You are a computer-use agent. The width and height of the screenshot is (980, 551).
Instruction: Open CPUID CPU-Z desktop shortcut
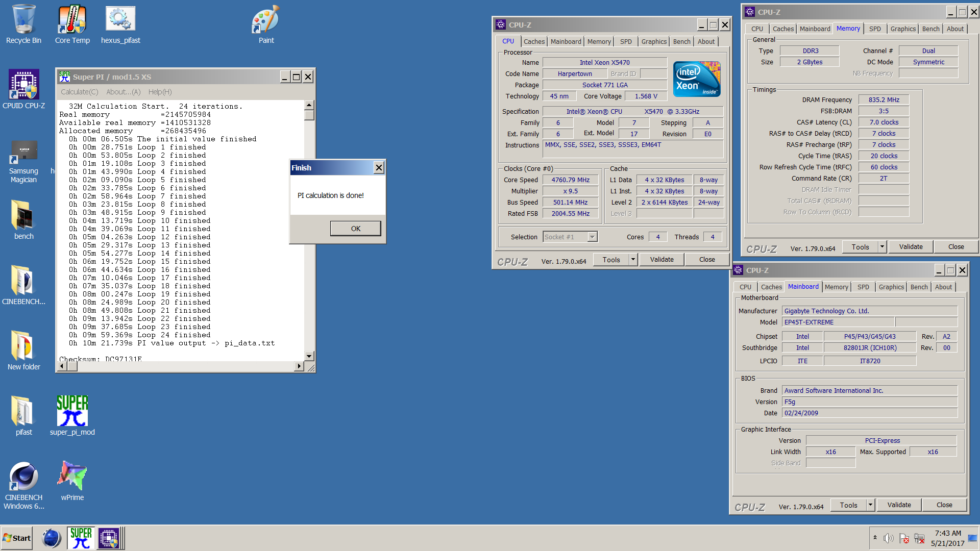click(x=23, y=90)
